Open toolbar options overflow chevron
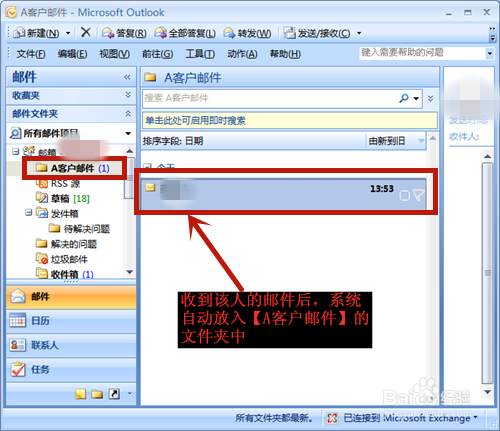 point(492,33)
